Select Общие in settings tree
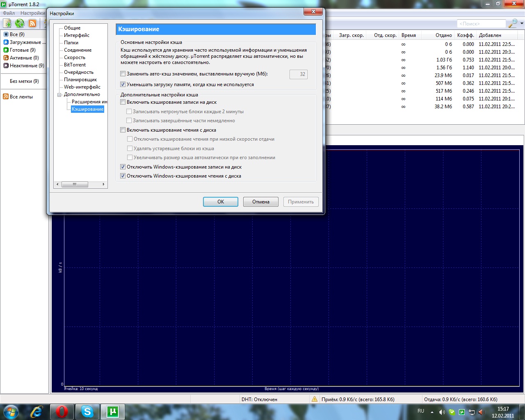Screen dimensions: 525x420 pos(72,28)
